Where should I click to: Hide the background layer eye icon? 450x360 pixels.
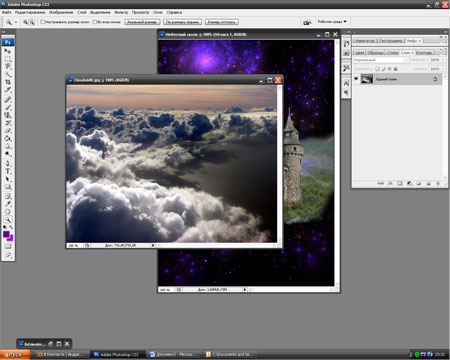pos(356,79)
